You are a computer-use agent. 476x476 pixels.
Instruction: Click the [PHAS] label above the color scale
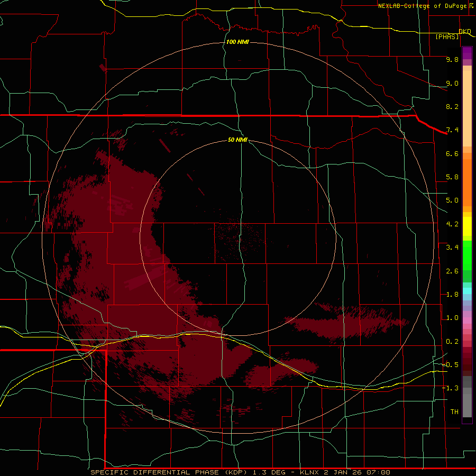(x=447, y=36)
